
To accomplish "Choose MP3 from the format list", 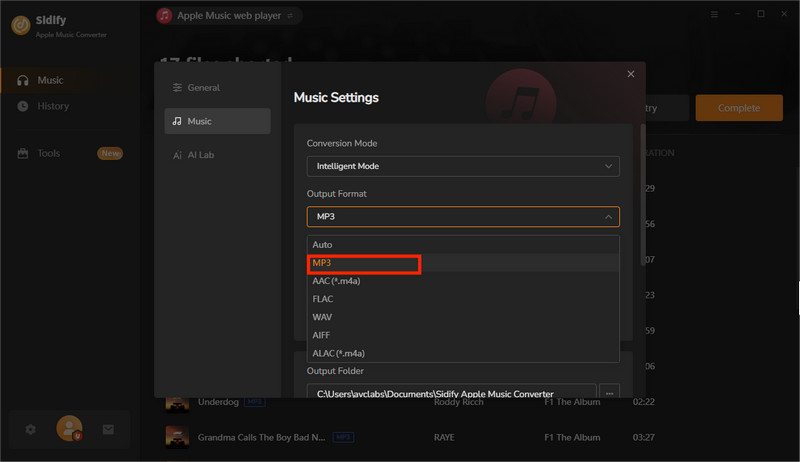I will coord(463,263).
